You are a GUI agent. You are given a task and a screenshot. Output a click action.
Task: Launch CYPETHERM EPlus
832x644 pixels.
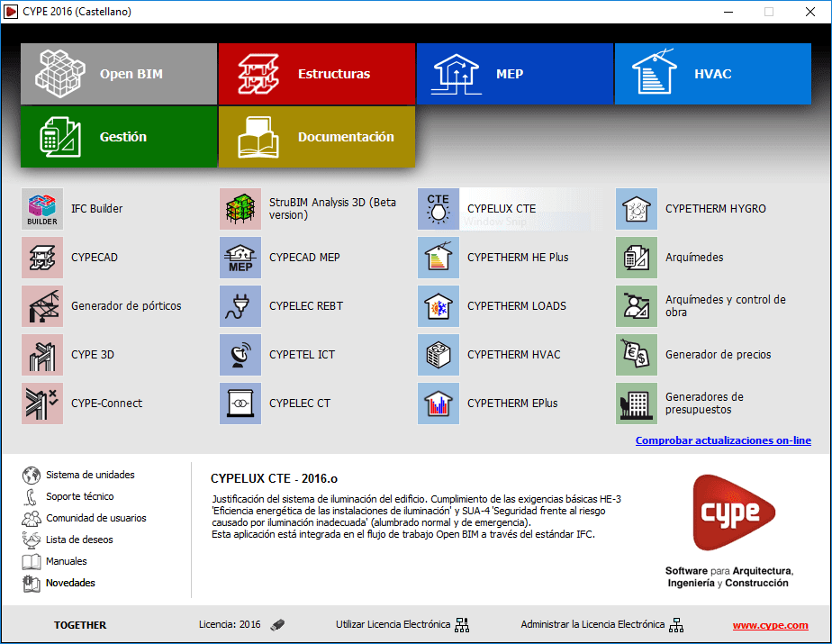point(438,404)
